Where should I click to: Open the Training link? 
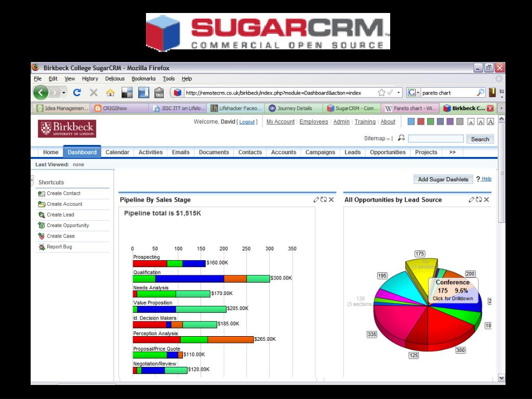(365, 122)
